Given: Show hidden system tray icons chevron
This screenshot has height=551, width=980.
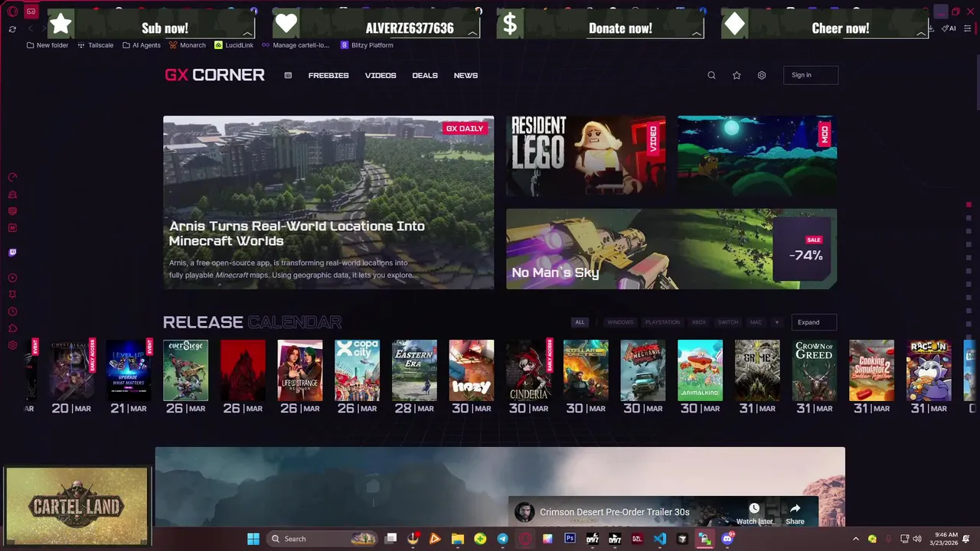Looking at the screenshot, I should (x=856, y=539).
